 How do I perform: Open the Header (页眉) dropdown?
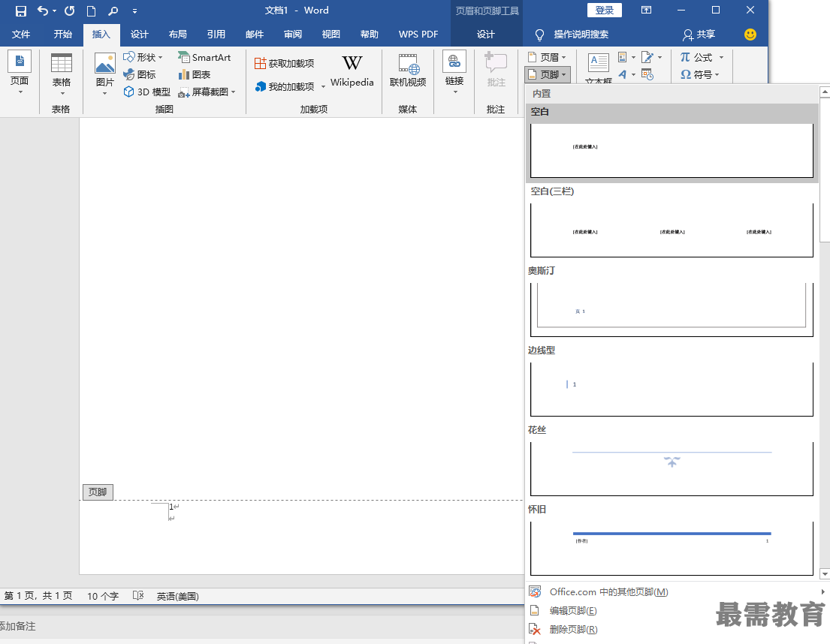(547, 57)
